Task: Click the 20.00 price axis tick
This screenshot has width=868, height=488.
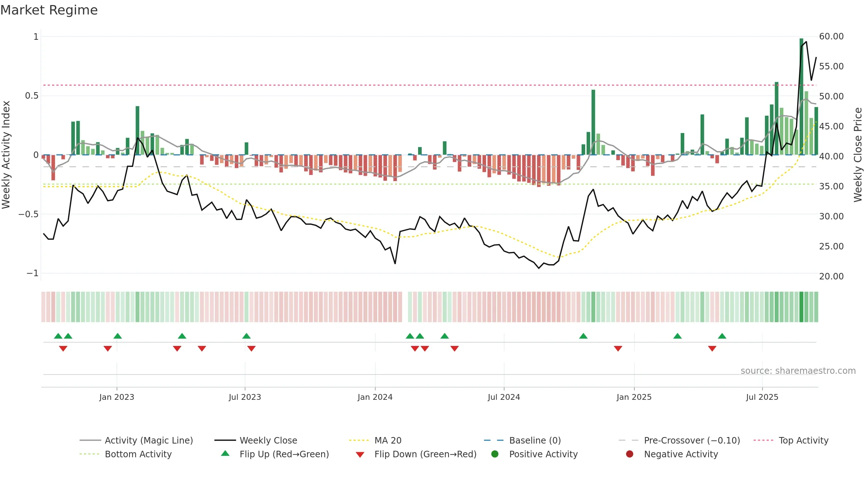Action: coord(831,277)
